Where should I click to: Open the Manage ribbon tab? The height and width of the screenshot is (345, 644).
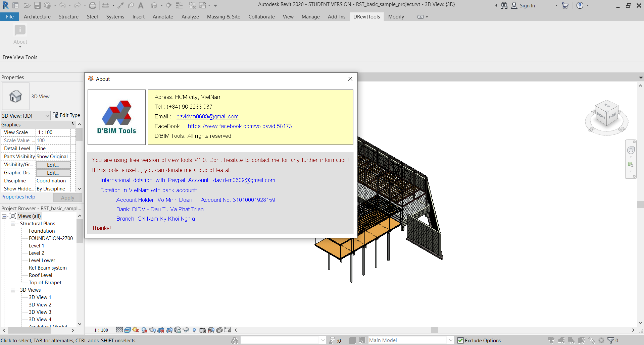click(310, 17)
